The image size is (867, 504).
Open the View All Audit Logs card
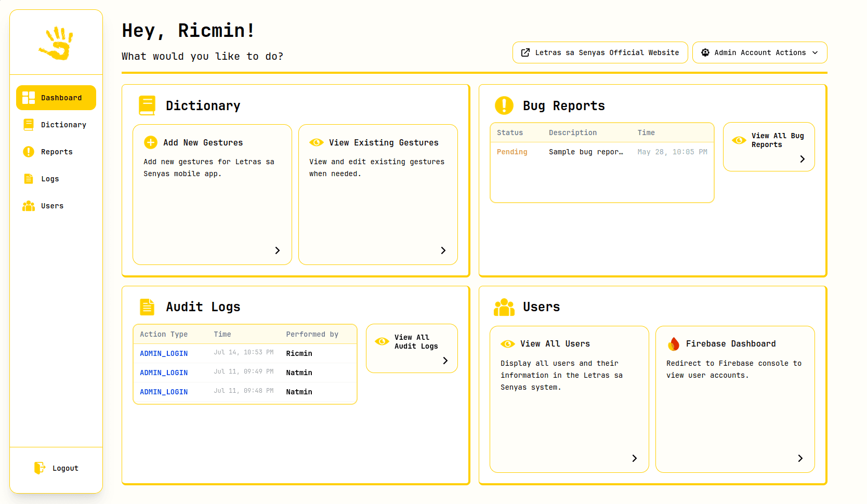(x=412, y=348)
